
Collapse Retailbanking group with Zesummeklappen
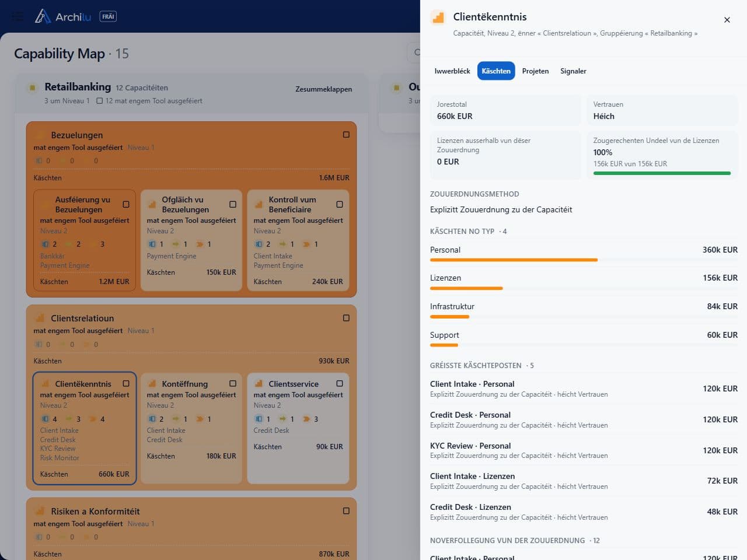coord(323,89)
